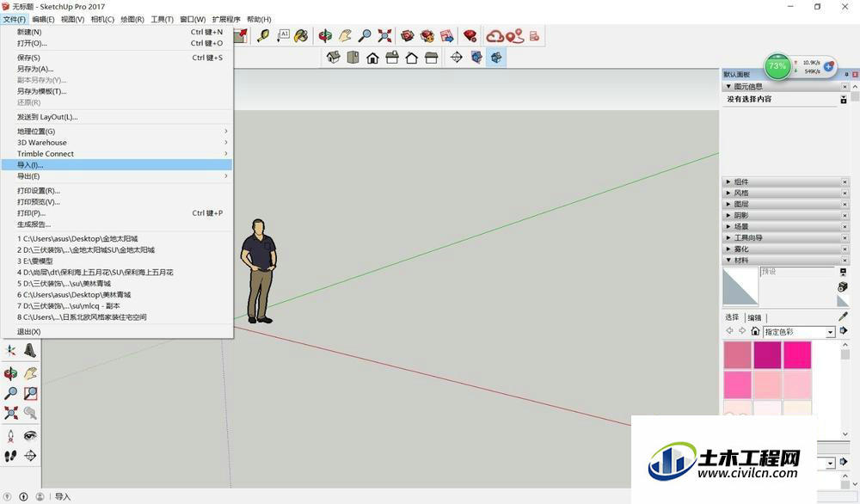The height and width of the screenshot is (504, 860).
Task: Choose 另存为(A)... from the File menu
Action: pyautogui.click(x=117, y=69)
